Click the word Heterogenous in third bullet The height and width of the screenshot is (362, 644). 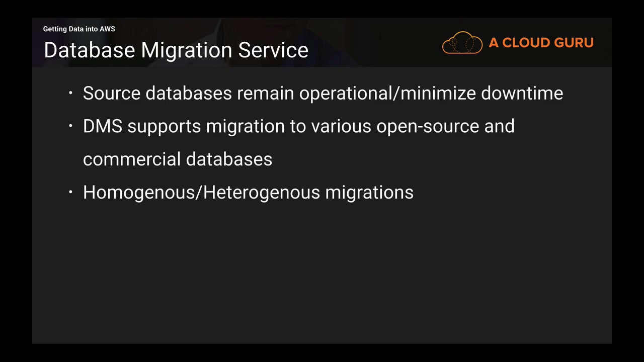262,193
